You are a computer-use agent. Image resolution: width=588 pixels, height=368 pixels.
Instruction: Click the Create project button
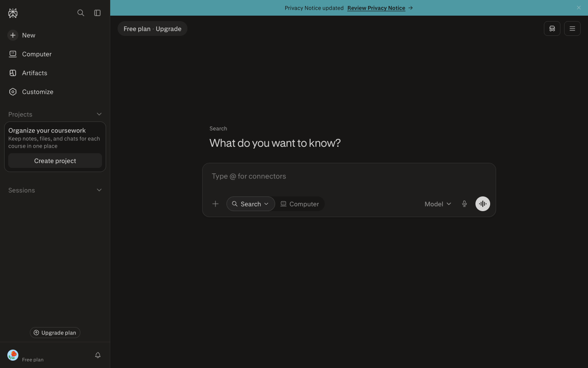[55, 161]
